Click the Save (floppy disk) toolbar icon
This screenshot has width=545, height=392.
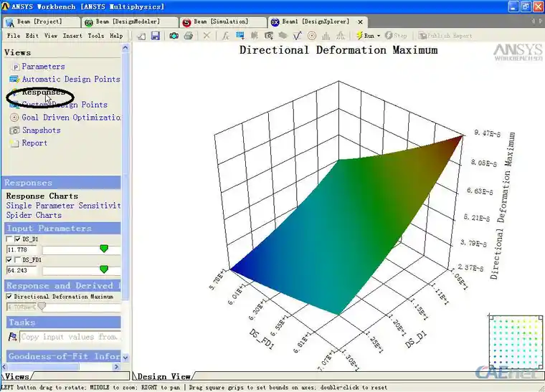[x=156, y=35]
